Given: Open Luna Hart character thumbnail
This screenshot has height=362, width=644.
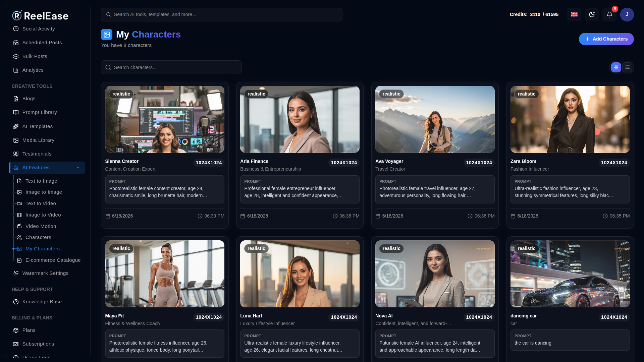Looking at the screenshot, I should tap(300, 274).
